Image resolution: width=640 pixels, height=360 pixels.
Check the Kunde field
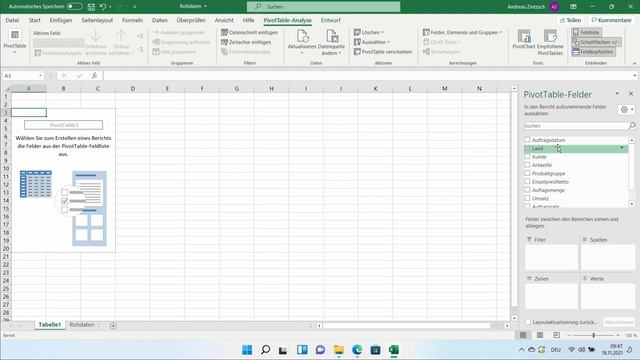pyautogui.click(x=527, y=156)
